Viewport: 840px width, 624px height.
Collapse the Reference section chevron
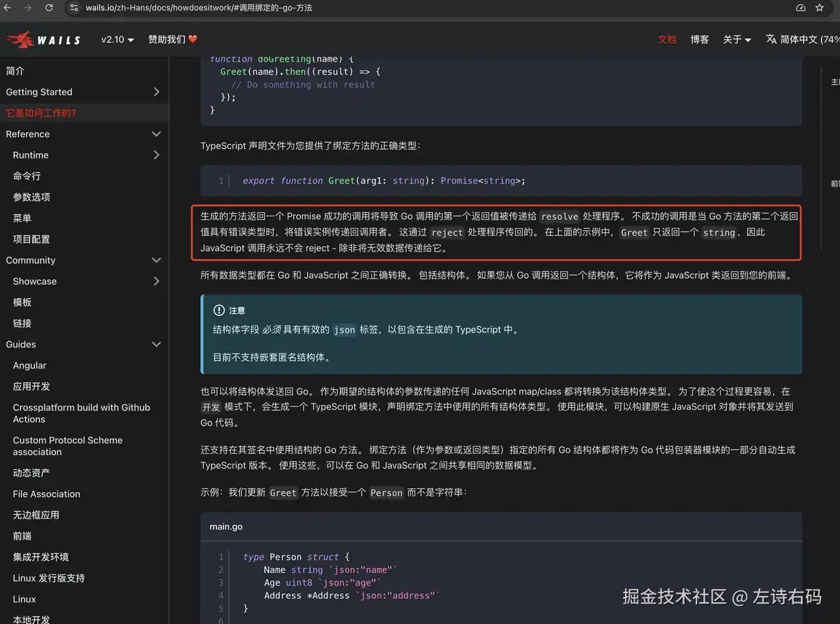[x=156, y=134]
